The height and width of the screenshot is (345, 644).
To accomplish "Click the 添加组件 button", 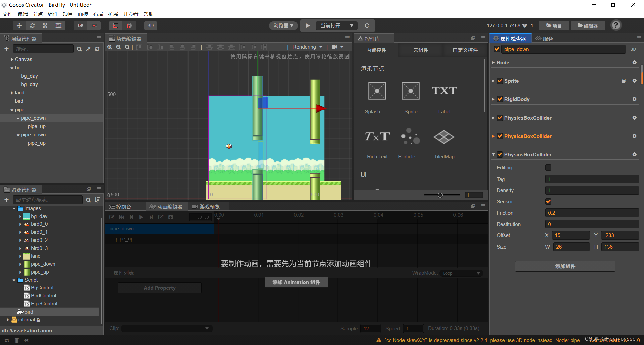I will click(565, 266).
